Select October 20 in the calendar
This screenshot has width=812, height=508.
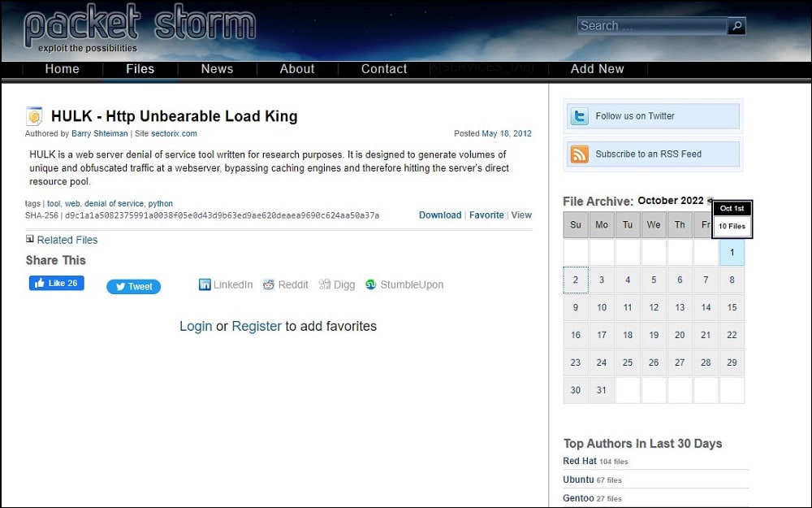click(x=680, y=335)
